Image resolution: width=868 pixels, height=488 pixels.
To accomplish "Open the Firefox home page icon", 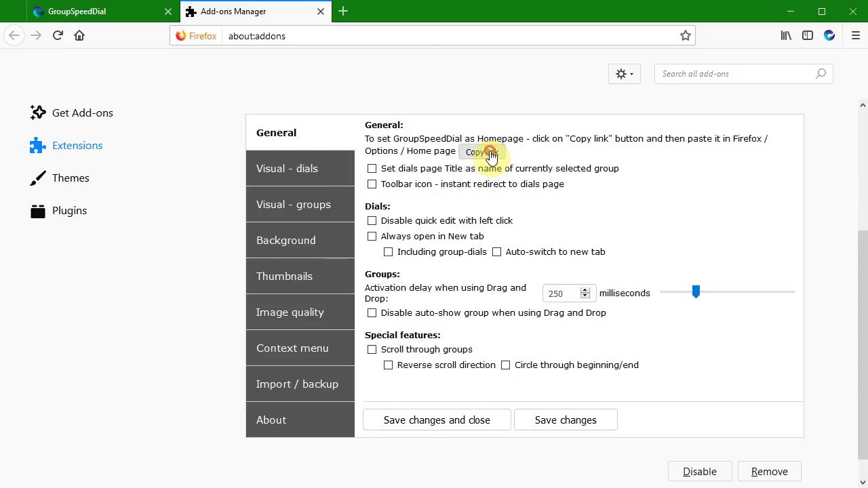I will pos(79,35).
